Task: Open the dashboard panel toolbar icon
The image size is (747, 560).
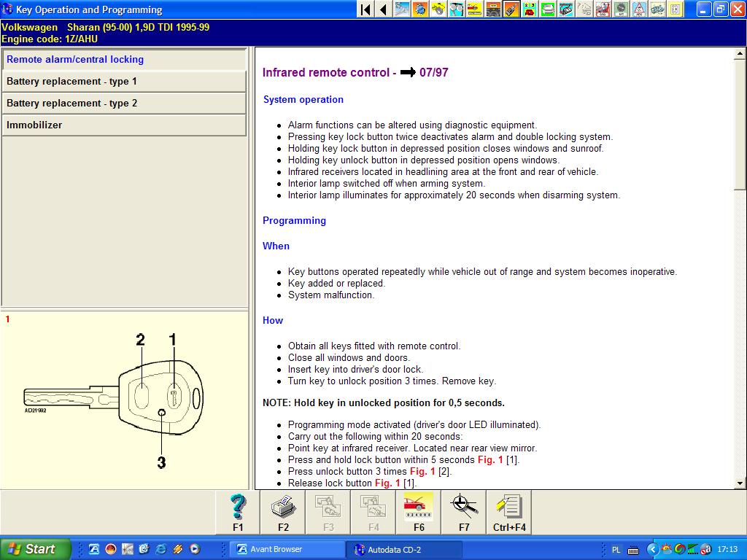Action: [492, 9]
